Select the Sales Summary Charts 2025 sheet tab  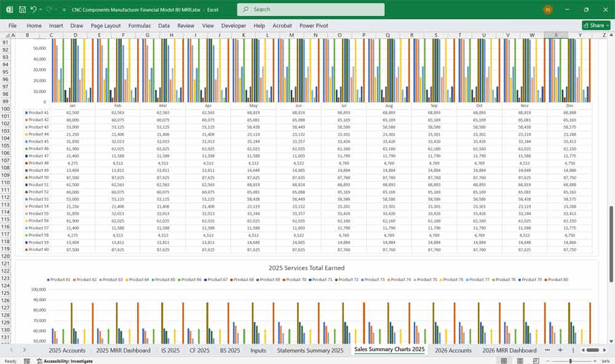pos(389,349)
